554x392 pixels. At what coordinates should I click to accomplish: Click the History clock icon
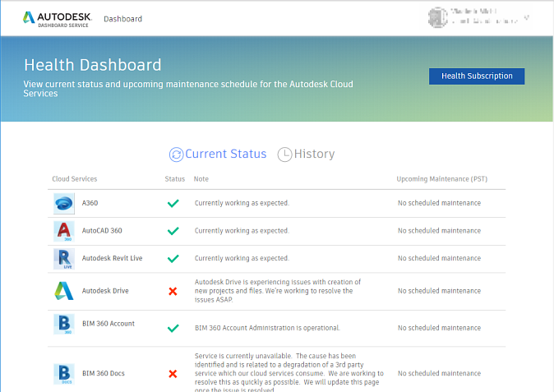(284, 154)
